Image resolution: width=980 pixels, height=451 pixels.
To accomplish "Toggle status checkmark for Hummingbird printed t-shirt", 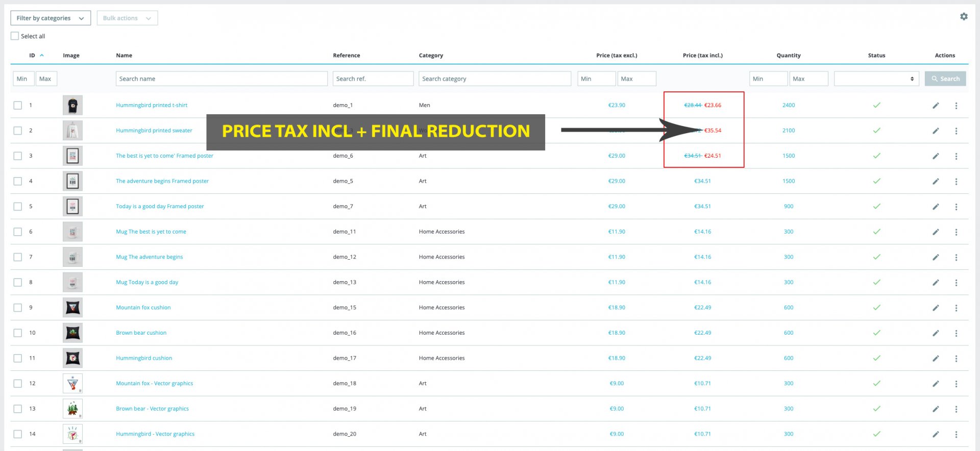I will click(876, 105).
